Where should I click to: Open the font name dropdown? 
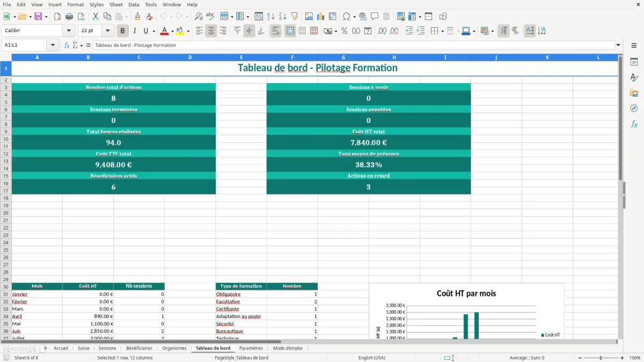(69, 31)
